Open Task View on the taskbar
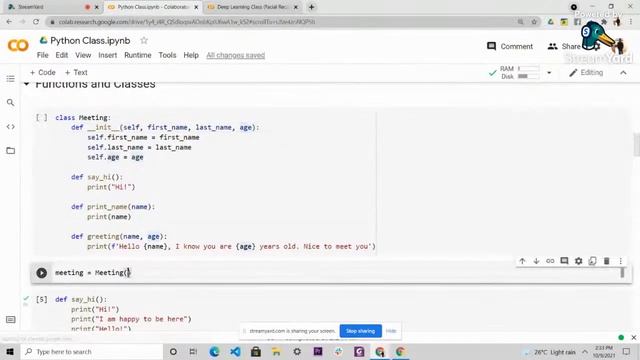The image size is (640, 360). [193, 351]
